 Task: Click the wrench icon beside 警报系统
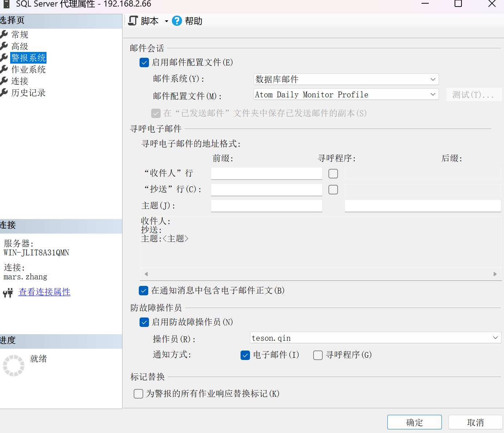(4, 57)
